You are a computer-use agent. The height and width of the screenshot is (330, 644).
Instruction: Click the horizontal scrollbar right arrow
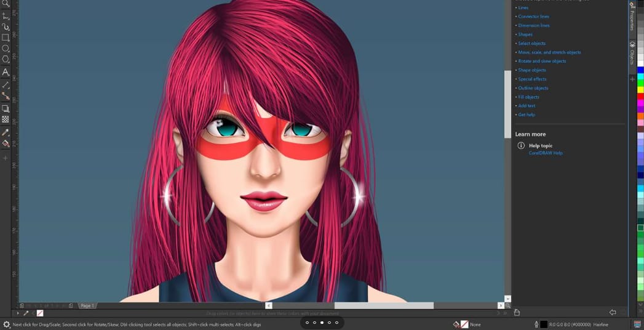501,305
